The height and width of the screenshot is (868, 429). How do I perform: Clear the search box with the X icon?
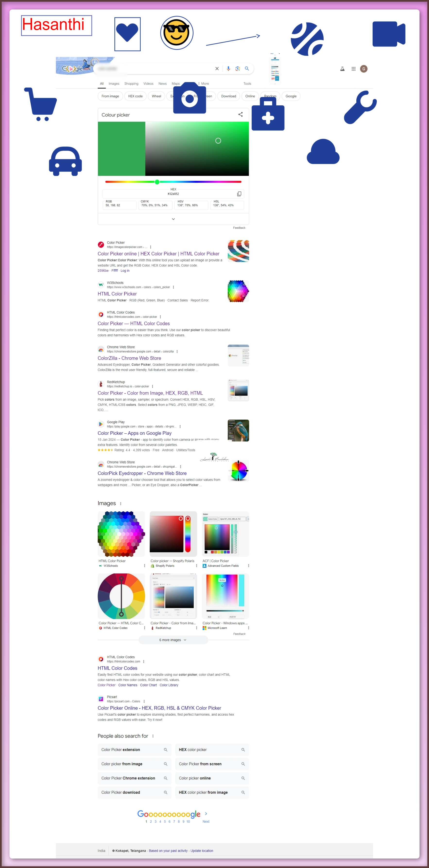point(217,69)
